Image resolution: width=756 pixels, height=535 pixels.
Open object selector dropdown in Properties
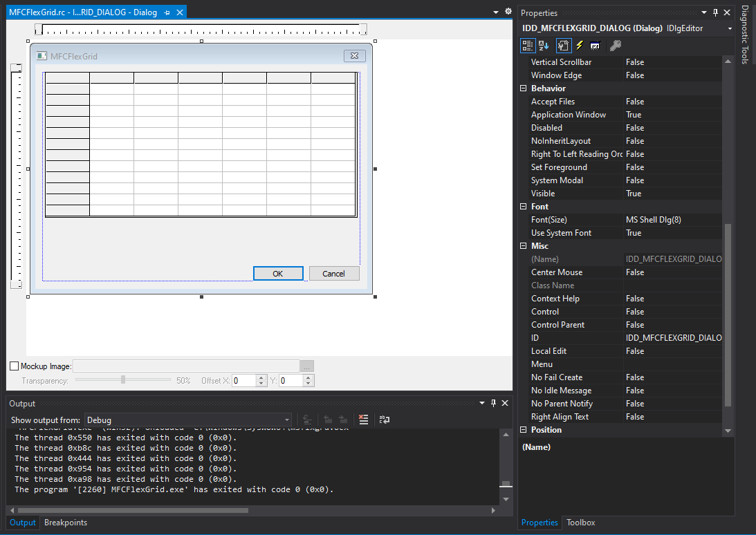click(730, 28)
